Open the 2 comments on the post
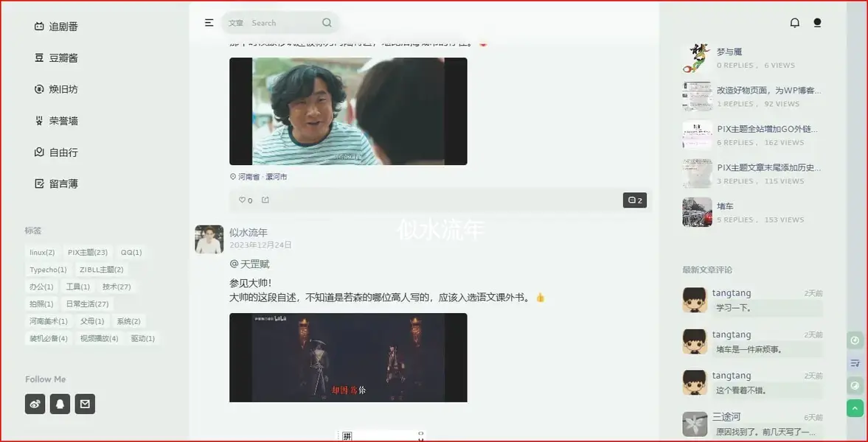This screenshot has height=442, width=868. point(634,200)
